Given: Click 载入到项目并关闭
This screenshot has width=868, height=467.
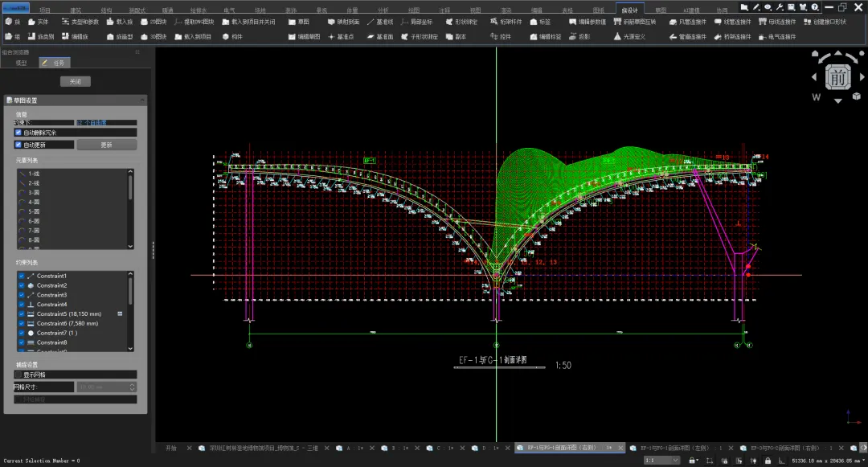Looking at the screenshot, I should (x=248, y=22).
